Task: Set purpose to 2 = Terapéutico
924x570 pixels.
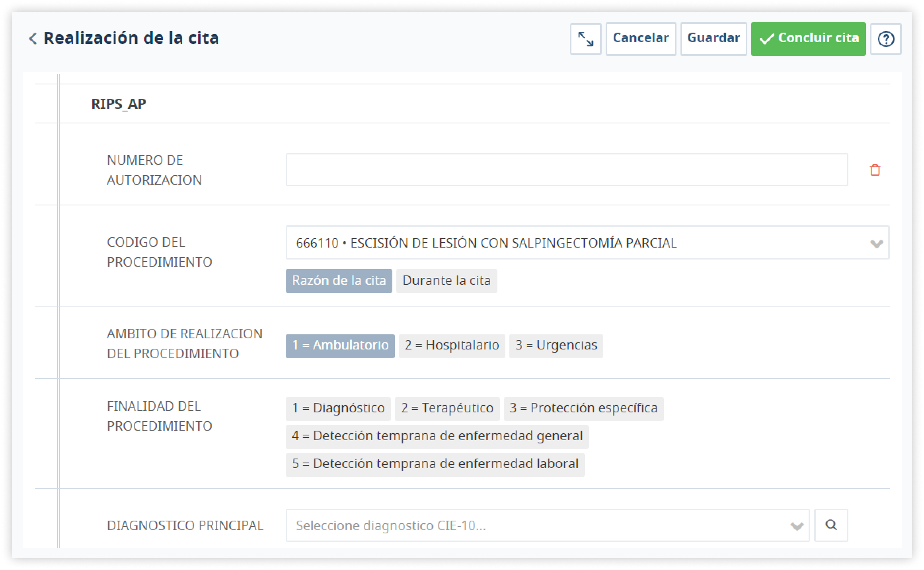Action: pos(447,409)
